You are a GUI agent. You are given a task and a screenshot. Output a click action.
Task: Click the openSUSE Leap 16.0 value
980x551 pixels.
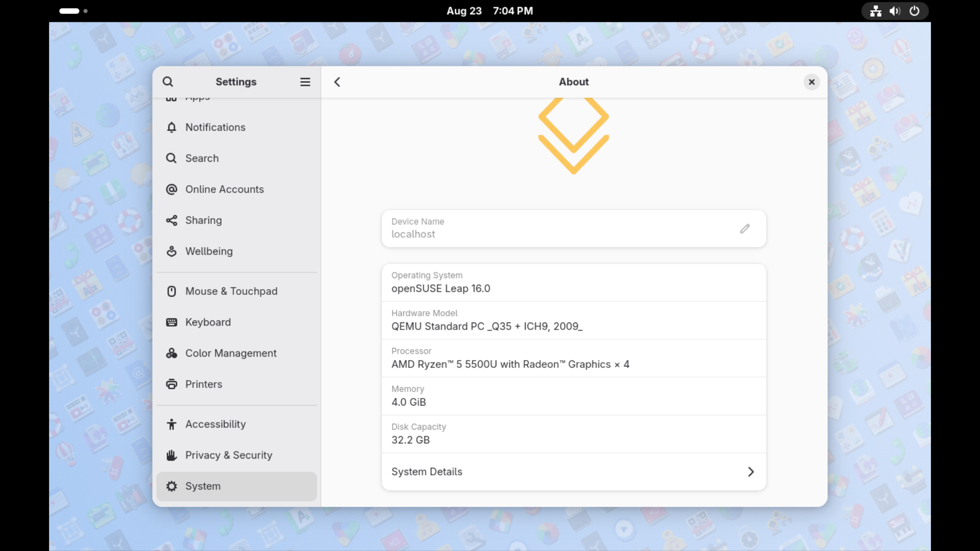[440, 289]
